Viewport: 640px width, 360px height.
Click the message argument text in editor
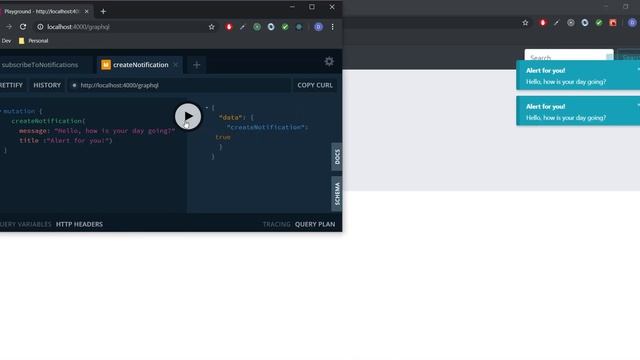click(x=97, y=131)
